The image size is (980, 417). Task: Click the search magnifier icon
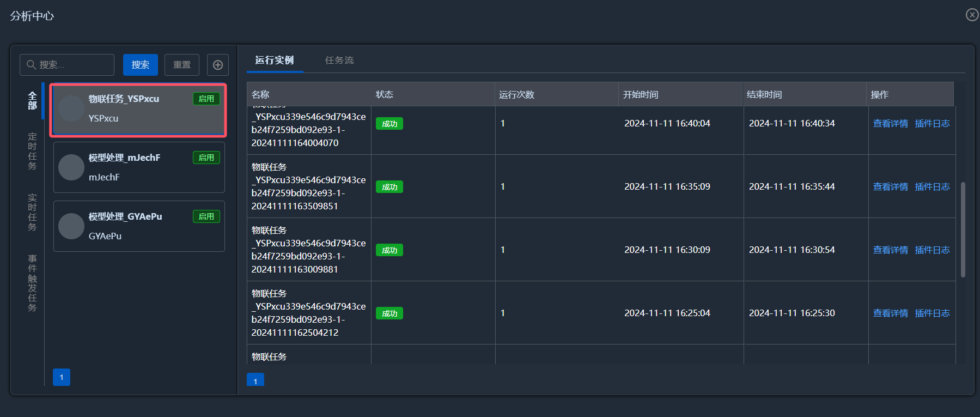[x=31, y=65]
